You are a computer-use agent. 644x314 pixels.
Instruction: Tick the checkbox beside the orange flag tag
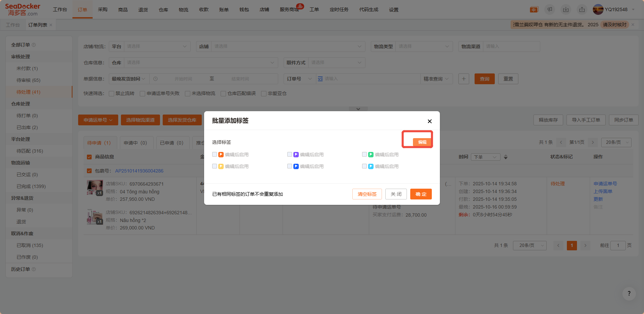(215, 154)
